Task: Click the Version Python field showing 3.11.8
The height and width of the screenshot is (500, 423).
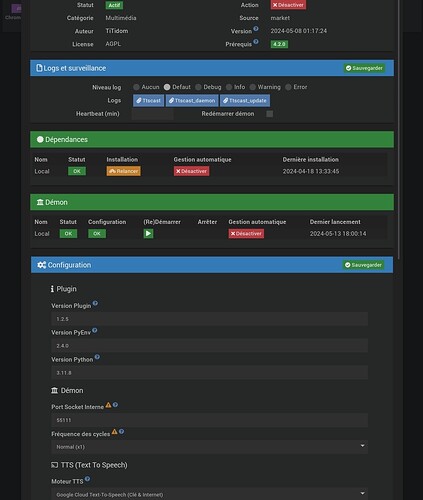Action: click(210, 372)
